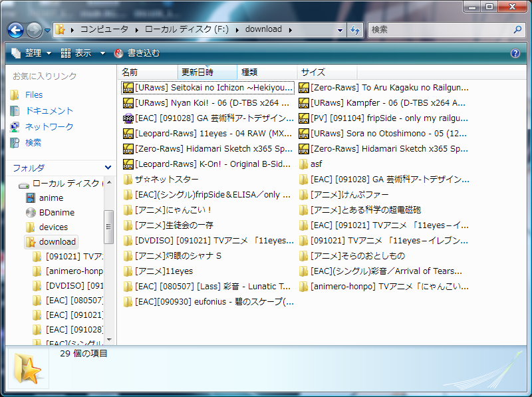
Task: Select Sora no Otoshimono - 05 file icon
Action: pos(304,134)
